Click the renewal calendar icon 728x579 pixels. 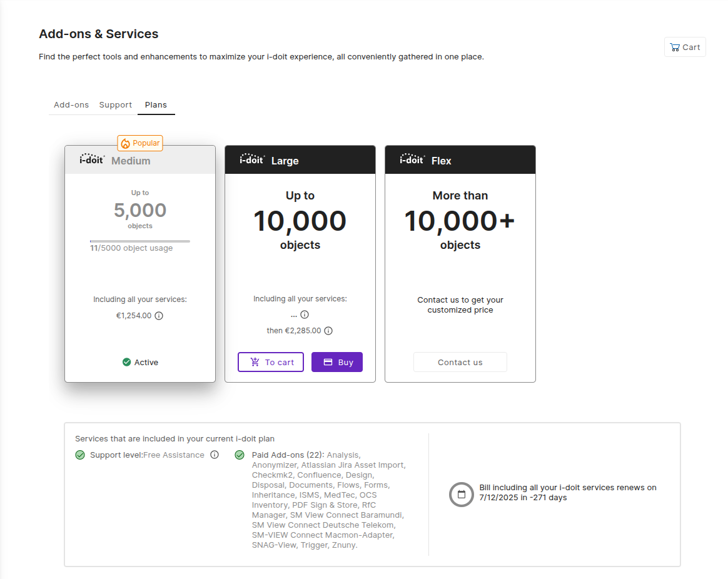[462, 495]
